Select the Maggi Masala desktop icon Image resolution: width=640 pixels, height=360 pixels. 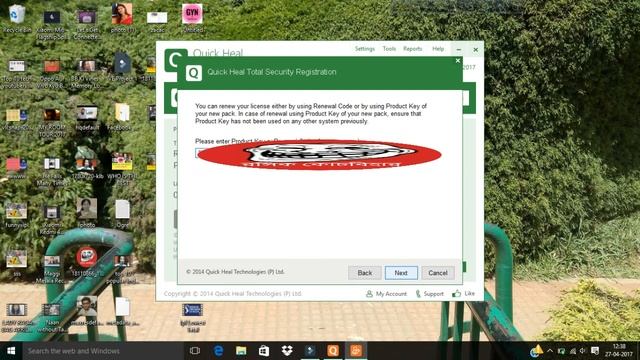tap(52, 269)
